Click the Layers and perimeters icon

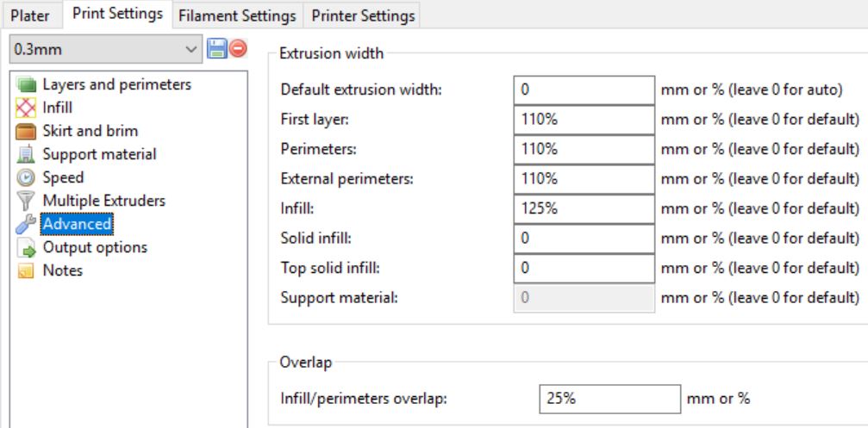[27, 85]
